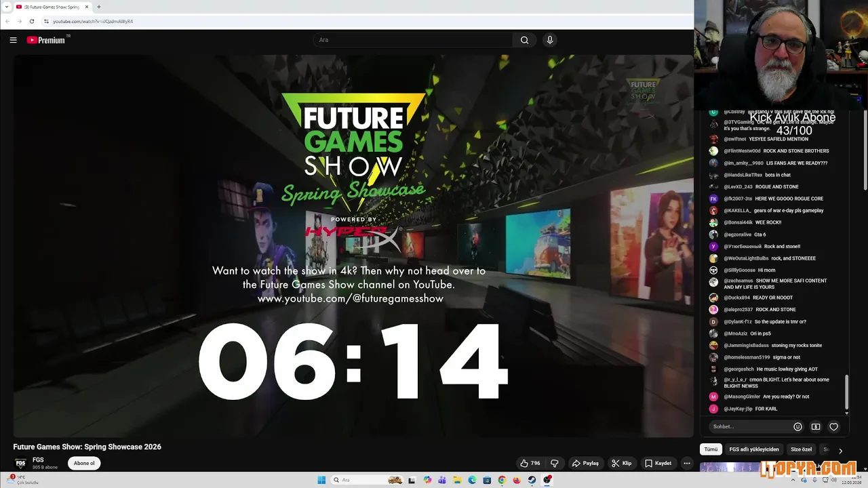Viewport: 868px width, 488px height.
Task: Open Task View on taskbar
Action: pyautogui.click(x=412, y=480)
